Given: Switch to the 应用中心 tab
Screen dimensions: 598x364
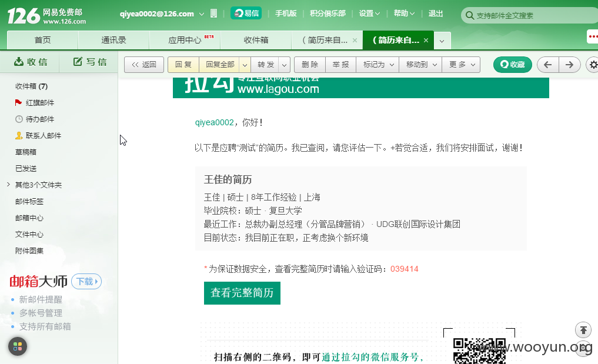Looking at the screenshot, I should pyautogui.click(x=185, y=41).
